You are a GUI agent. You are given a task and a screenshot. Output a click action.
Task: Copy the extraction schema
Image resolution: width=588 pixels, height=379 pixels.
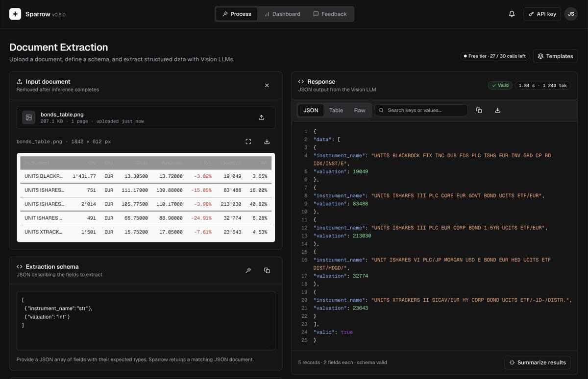pos(267,270)
